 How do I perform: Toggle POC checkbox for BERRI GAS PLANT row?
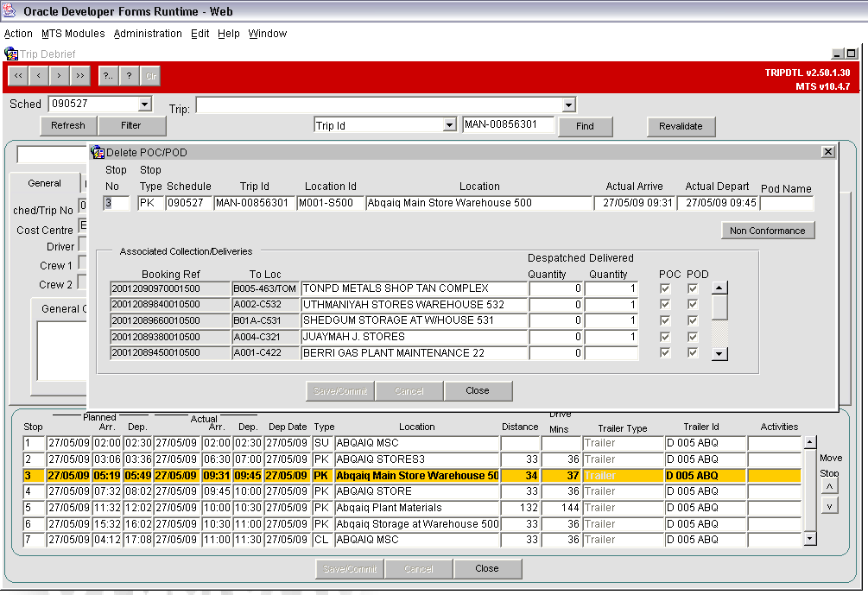click(665, 352)
